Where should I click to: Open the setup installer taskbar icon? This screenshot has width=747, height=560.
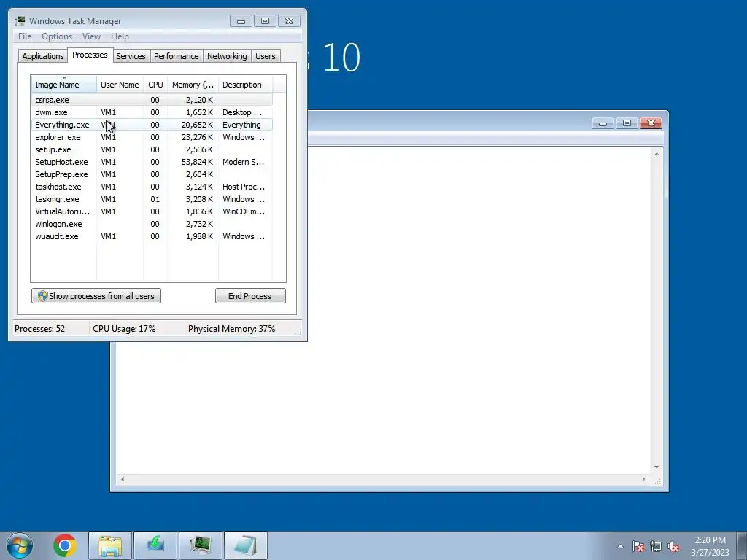pos(155,545)
